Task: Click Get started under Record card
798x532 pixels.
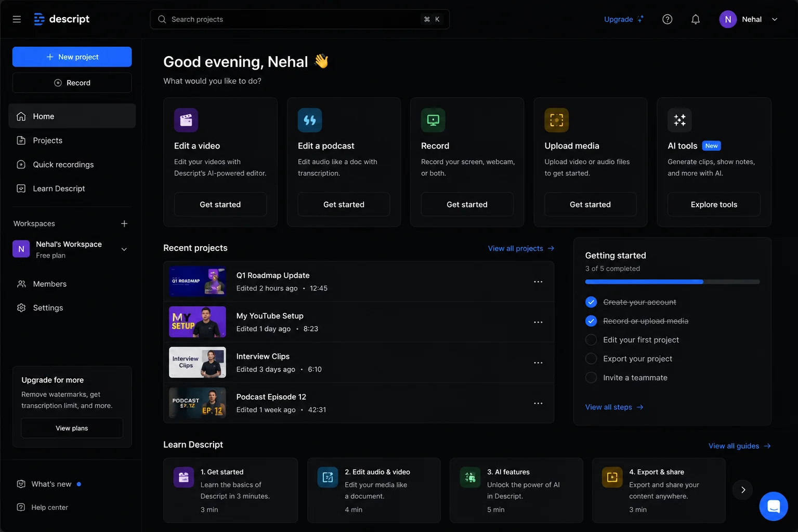Action: (467, 205)
